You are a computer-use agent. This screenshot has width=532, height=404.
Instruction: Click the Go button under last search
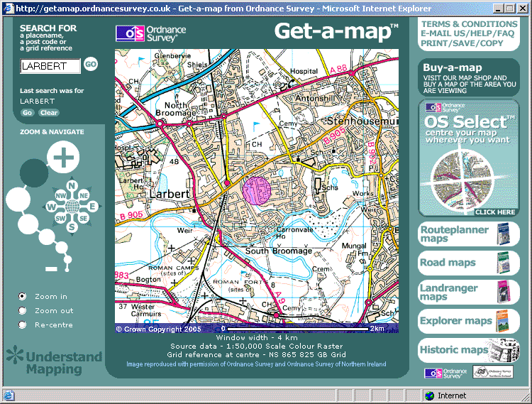tap(28, 113)
